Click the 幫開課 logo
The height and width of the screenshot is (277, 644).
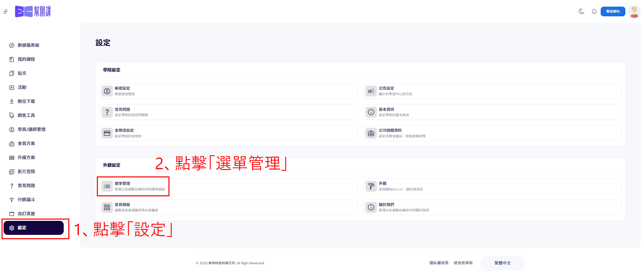tap(33, 11)
